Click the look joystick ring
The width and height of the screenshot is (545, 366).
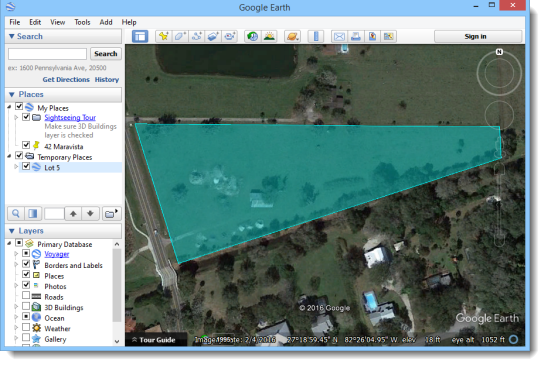click(x=499, y=74)
